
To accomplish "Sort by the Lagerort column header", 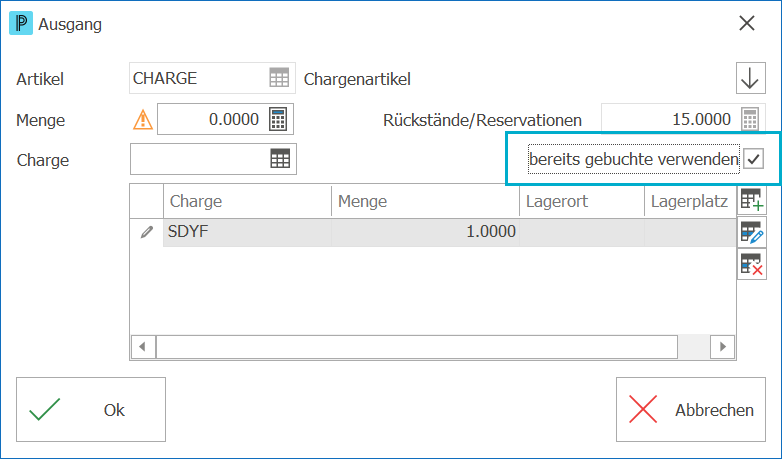I will [x=582, y=201].
